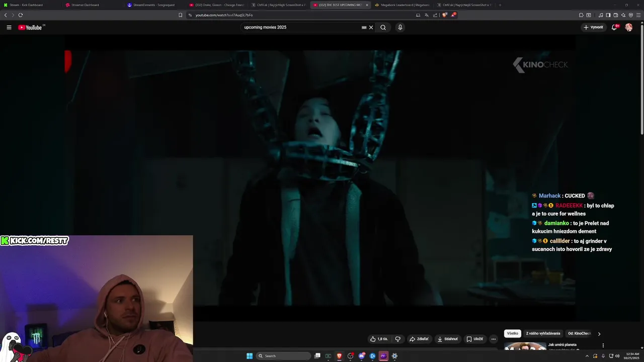Open Discord from the taskbar
This screenshot has width=644, height=362.
(362, 356)
